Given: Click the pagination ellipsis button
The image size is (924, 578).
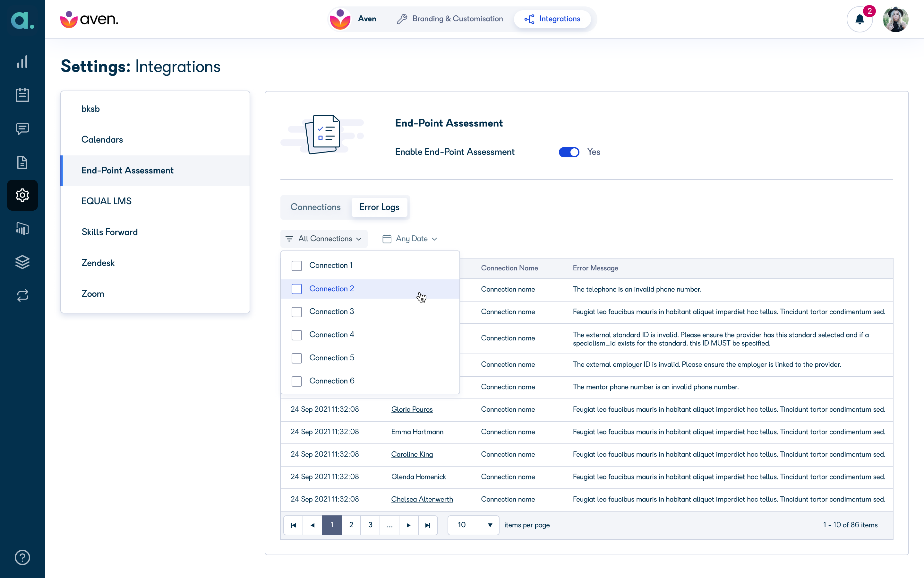Looking at the screenshot, I should point(389,525).
